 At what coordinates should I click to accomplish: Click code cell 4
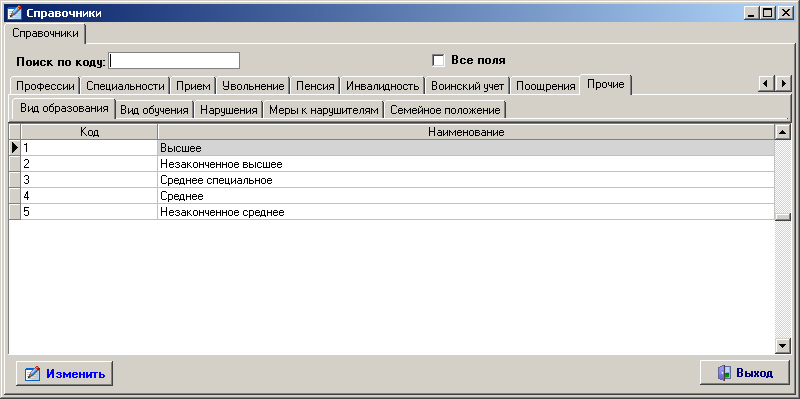click(89, 196)
